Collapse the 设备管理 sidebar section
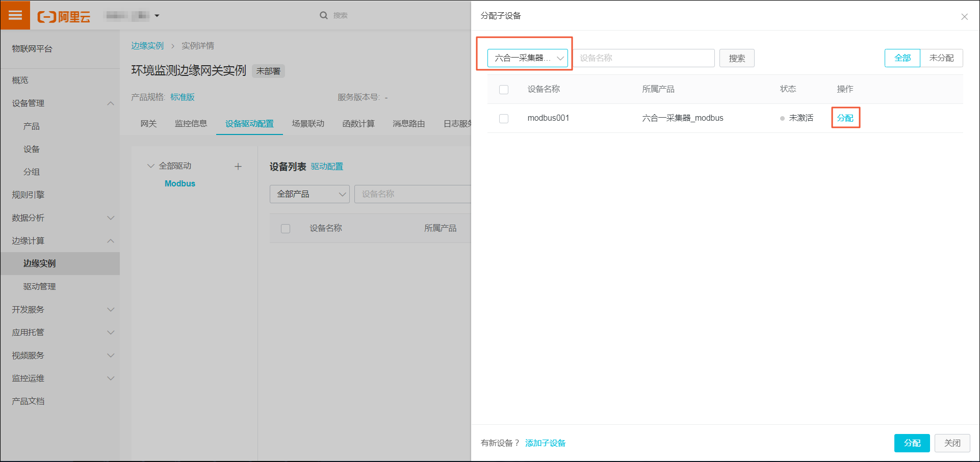 pos(111,103)
